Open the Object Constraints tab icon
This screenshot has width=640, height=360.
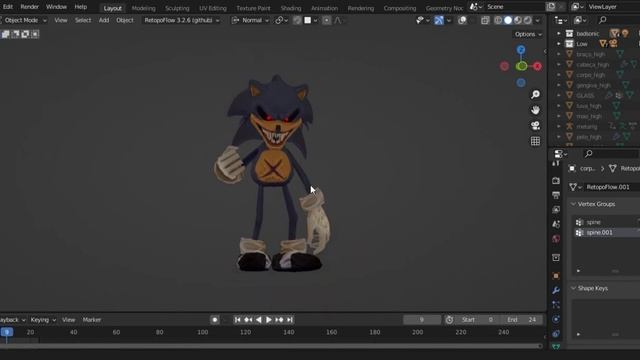(x=556, y=334)
